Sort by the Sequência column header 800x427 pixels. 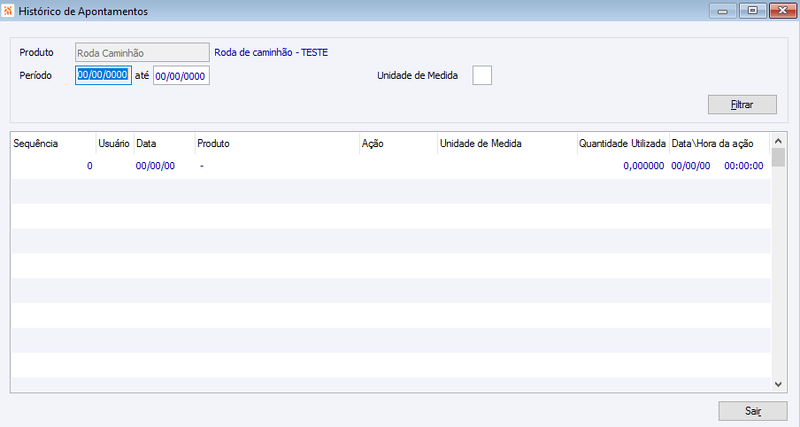pyautogui.click(x=54, y=144)
